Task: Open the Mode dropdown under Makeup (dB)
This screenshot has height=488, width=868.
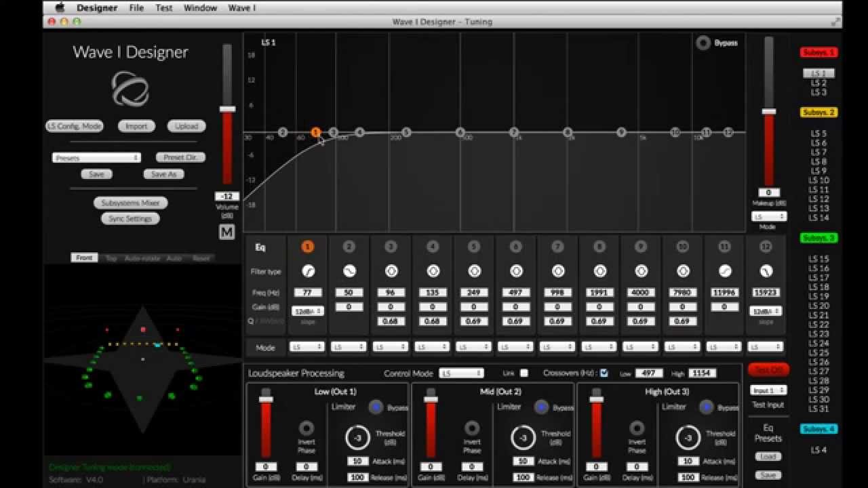Action: 769,217
